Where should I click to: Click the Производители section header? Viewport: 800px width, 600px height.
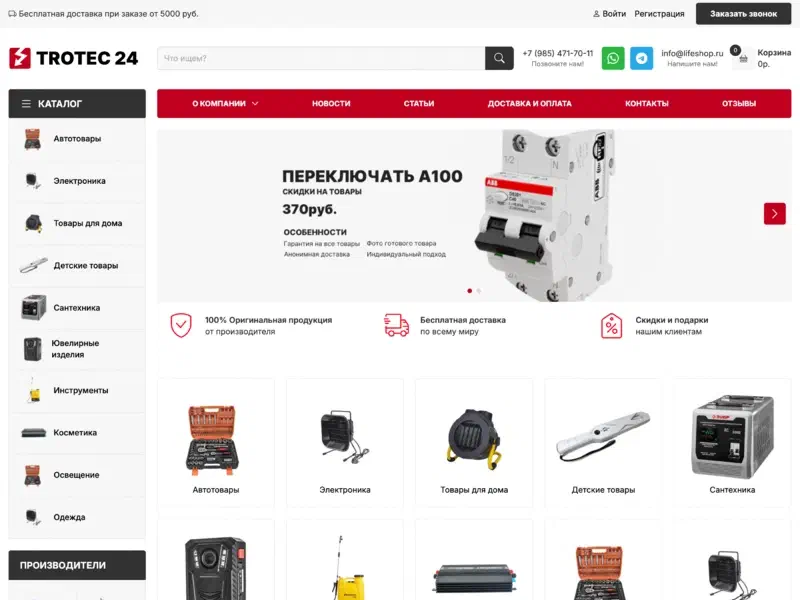tap(77, 565)
